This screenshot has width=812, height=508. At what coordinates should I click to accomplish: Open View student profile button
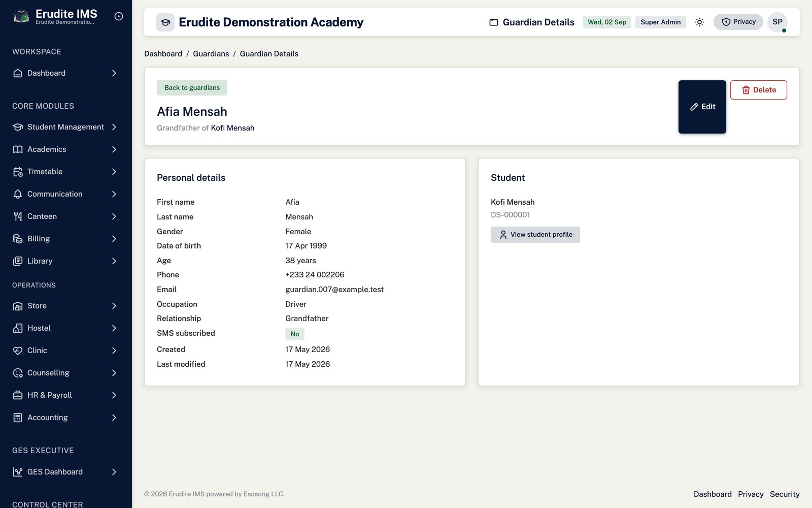(535, 235)
